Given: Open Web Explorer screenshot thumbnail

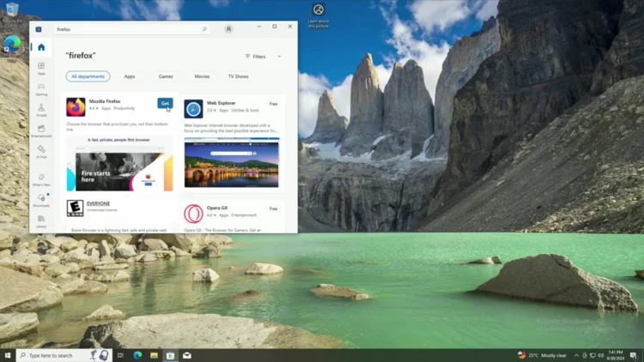Looking at the screenshot, I should tap(232, 162).
